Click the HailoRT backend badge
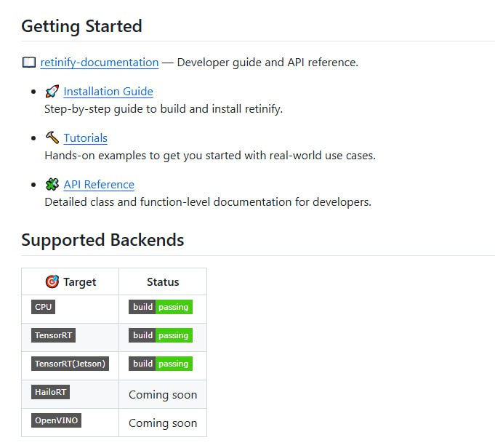Viewport: 495px width, 448px height. click(51, 392)
